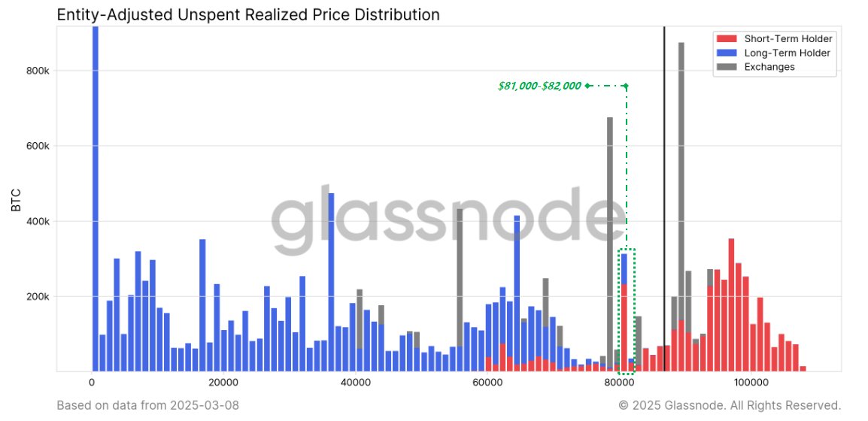Click the black vertical price line
The width and height of the screenshot is (868, 421).
[664, 188]
